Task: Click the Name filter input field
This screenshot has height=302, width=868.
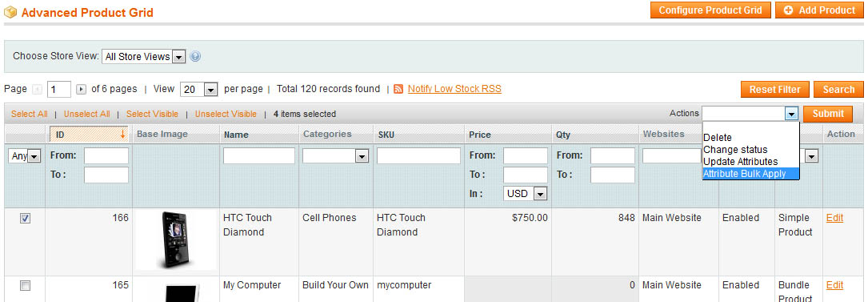Action: tap(259, 156)
